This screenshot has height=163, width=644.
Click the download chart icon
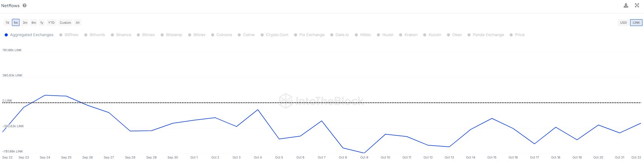pyautogui.click(x=626, y=5)
